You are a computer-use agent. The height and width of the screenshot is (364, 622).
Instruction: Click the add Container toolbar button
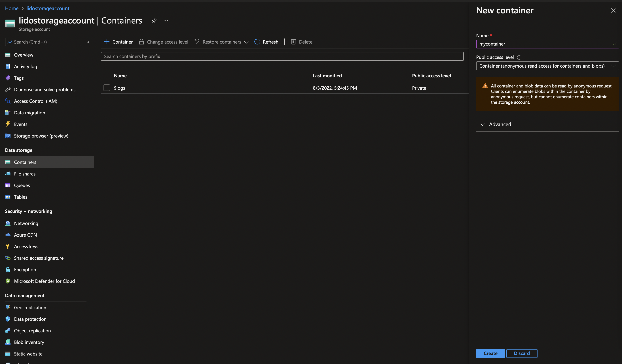pyautogui.click(x=118, y=42)
